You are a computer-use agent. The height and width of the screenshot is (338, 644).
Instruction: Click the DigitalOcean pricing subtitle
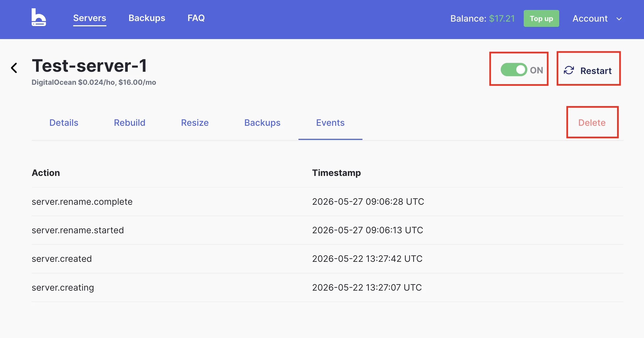coord(94,82)
